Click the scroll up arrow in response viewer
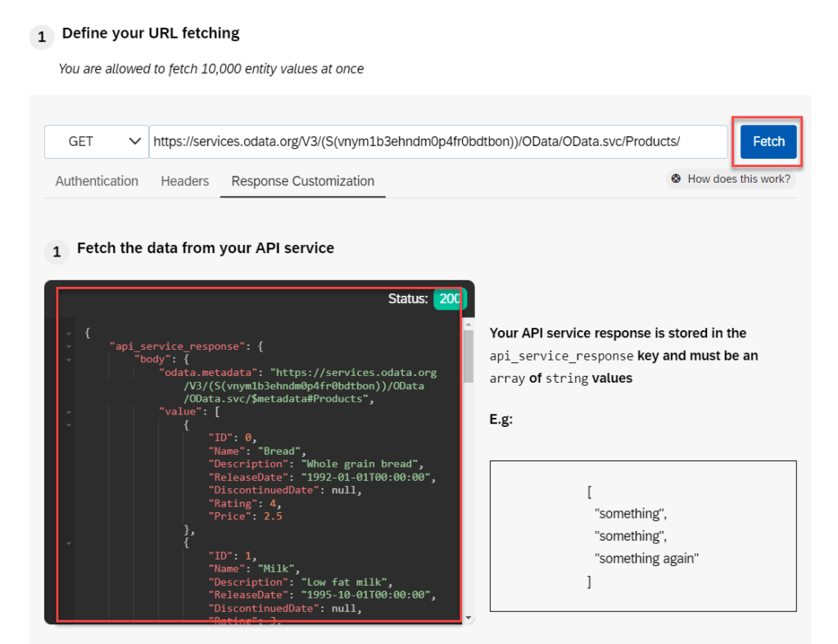 click(468, 324)
